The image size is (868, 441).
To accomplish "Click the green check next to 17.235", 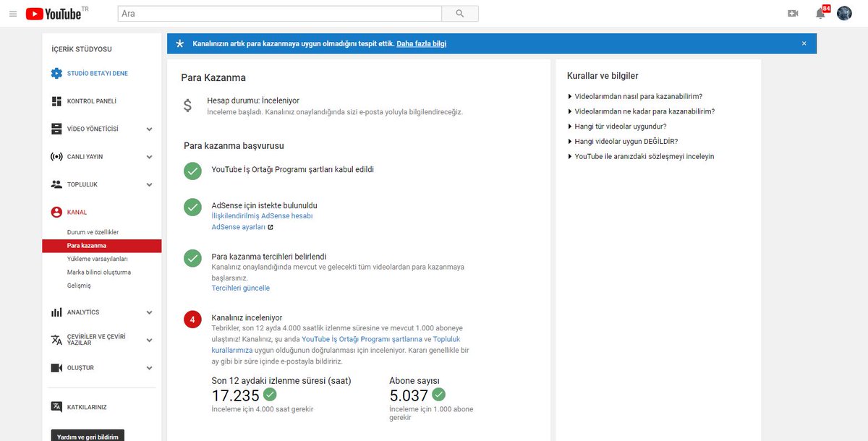I will pyautogui.click(x=270, y=395).
